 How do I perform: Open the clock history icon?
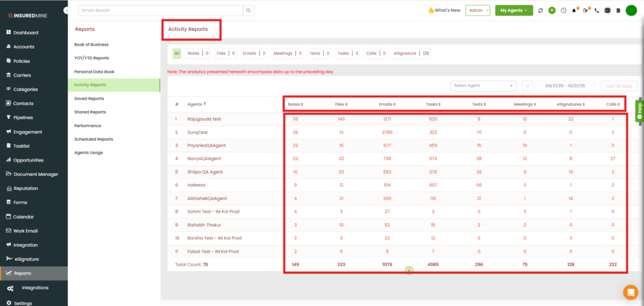pos(563,11)
